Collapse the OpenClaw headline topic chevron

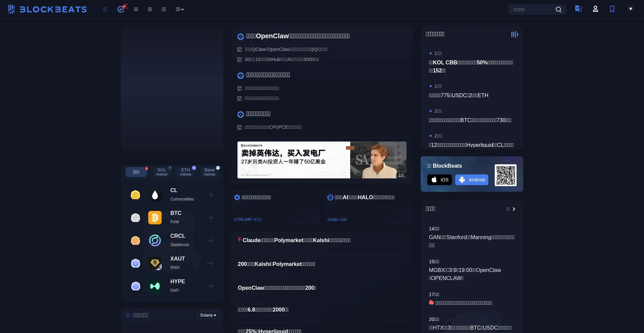coord(240,37)
